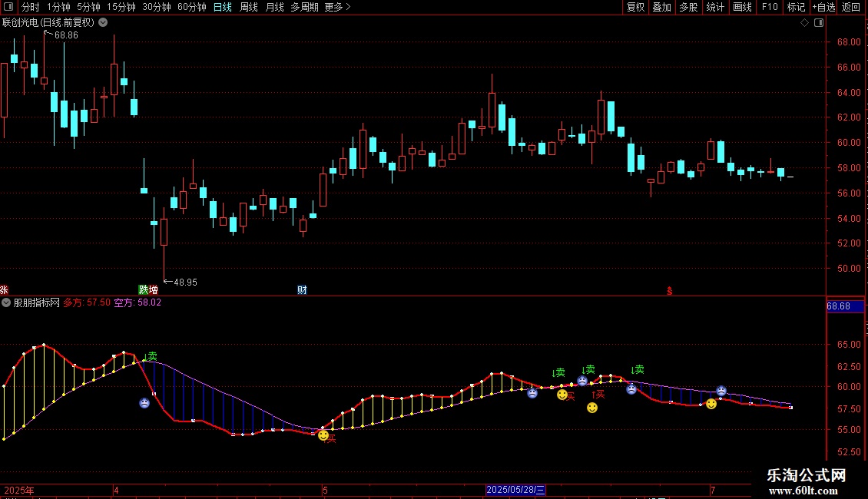Click the diamond icon above the chart
Image resolution: width=868 pixels, height=499 pixels.
[x=805, y=23]
